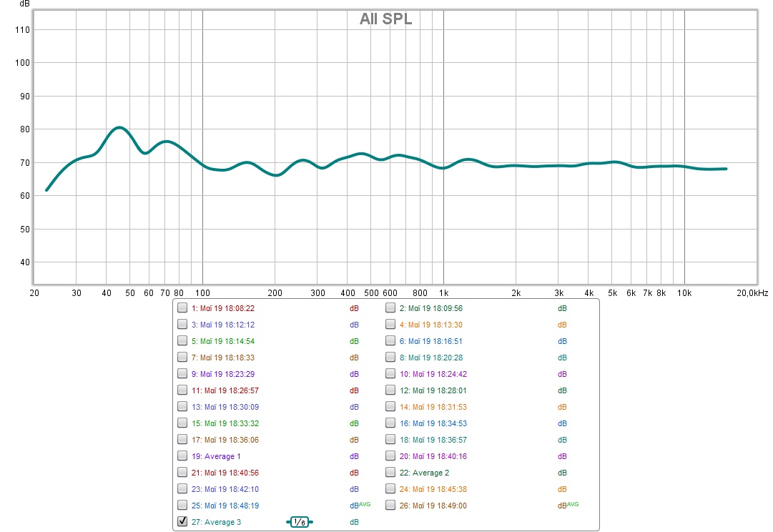Click the 1/6 smoothing indicator icon
The width and height of the screenshot is (773, 532).
300,522
